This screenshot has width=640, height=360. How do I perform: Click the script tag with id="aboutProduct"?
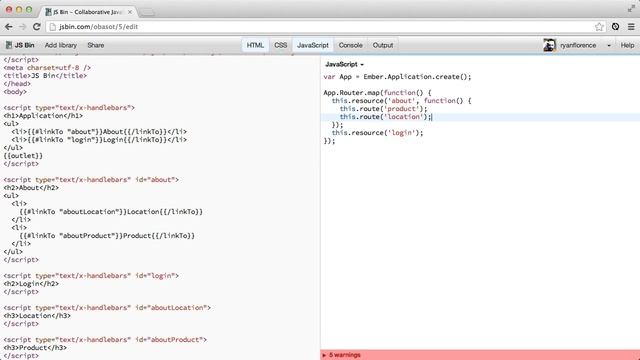click(105, 340)
